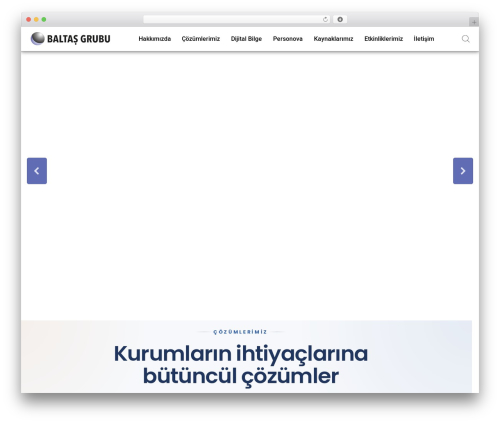Minimize the window with yellow button
The width and height of the screenshot is (500, 423).
point(36,20)
